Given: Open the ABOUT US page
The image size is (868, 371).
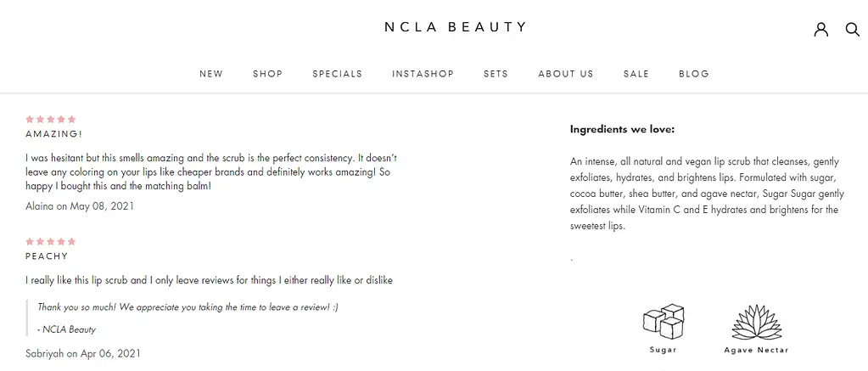Looking at the screenshot, I should click(566, 74).
